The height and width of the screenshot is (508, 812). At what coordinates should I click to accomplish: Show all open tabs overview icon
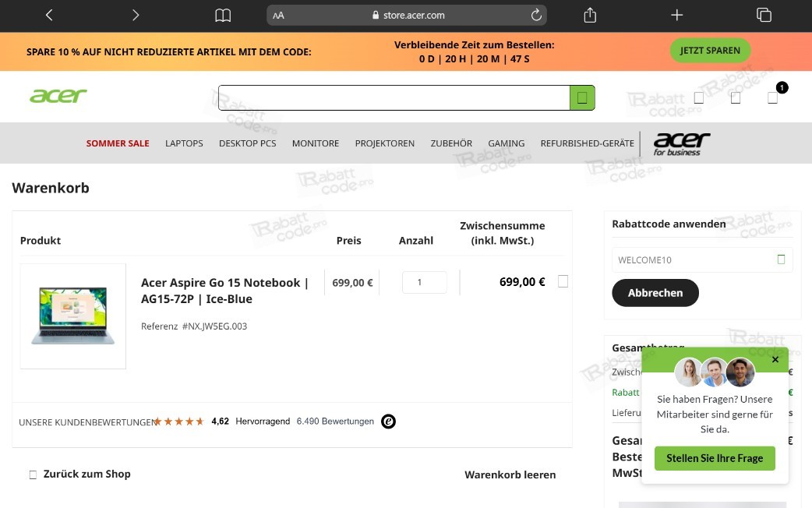764,15
